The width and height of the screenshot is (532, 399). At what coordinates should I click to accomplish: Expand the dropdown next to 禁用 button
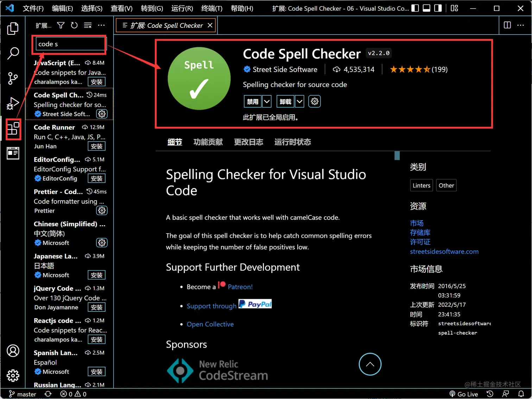267,101
